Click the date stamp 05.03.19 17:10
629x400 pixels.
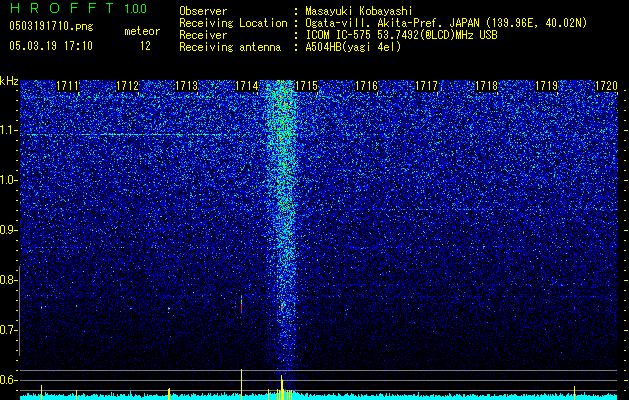pos(51,46)
